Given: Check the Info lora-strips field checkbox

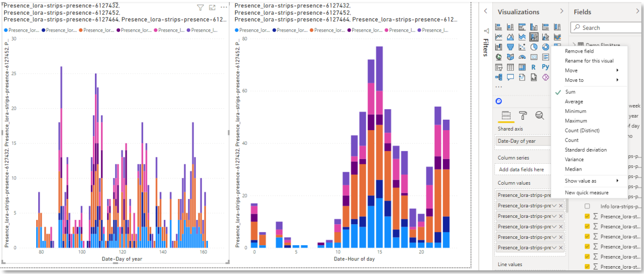Looking at the screenshot, I should click(587, 206).
